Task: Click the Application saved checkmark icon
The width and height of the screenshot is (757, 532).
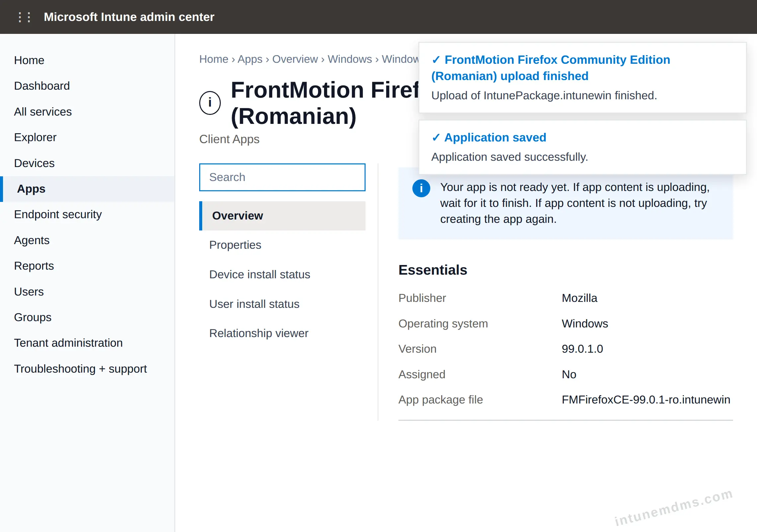Action: click(x=436, y=137)
